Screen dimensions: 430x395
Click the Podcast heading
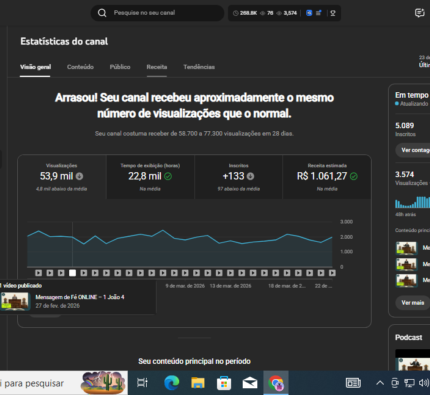click(x=409, y=337)
